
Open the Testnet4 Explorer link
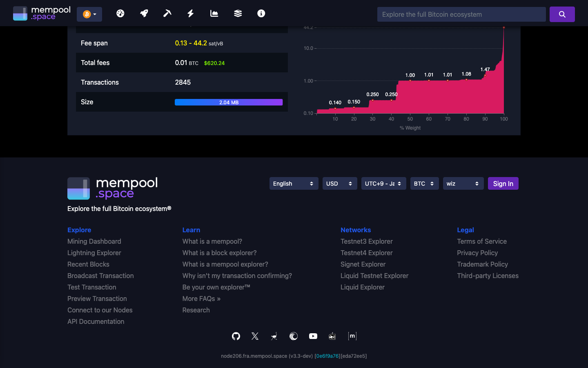point(366,253)
